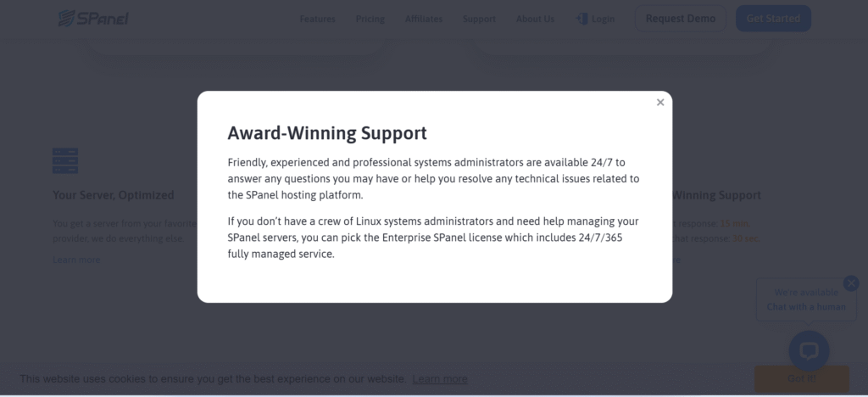Click Learn more under Your Server, Optimized
Viewport: 868px width, 397px height.
click(x=76, y=260)
